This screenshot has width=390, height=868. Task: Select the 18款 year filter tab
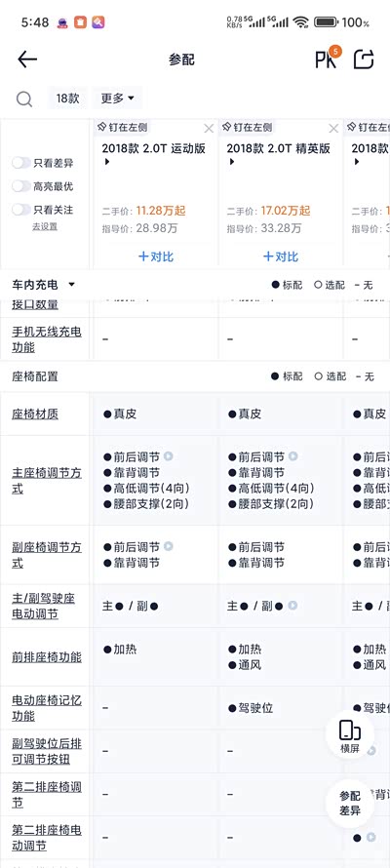point(67,99)
